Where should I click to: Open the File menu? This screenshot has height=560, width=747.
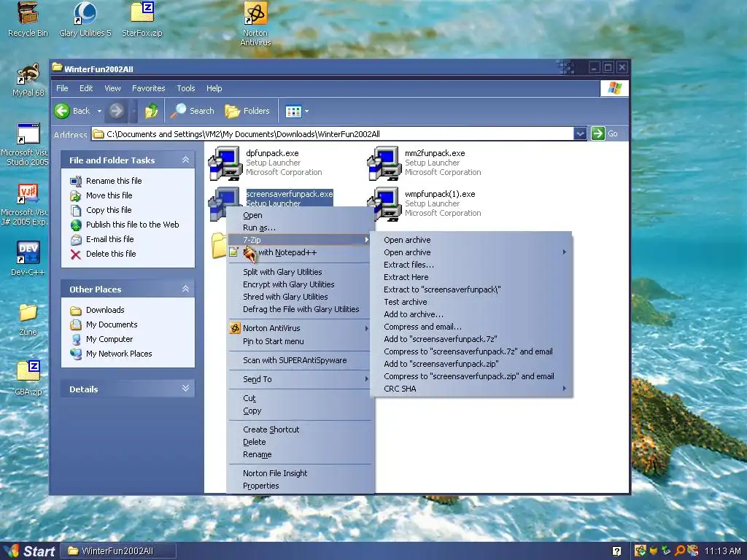62,88
